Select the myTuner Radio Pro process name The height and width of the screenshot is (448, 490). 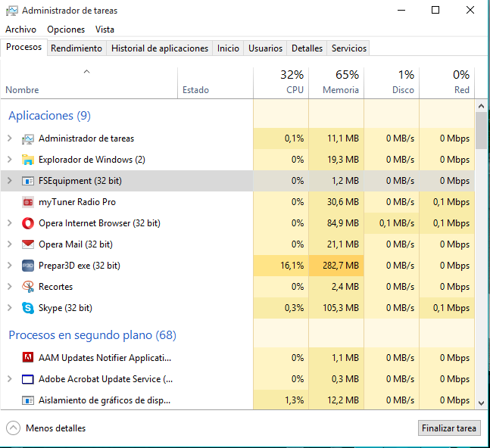pos(77,202)
